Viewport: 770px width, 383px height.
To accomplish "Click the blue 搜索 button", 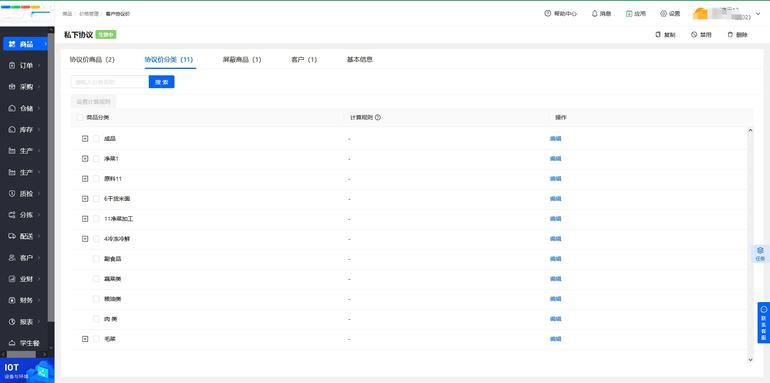I will pyautogui.click(x=162, y=82).
